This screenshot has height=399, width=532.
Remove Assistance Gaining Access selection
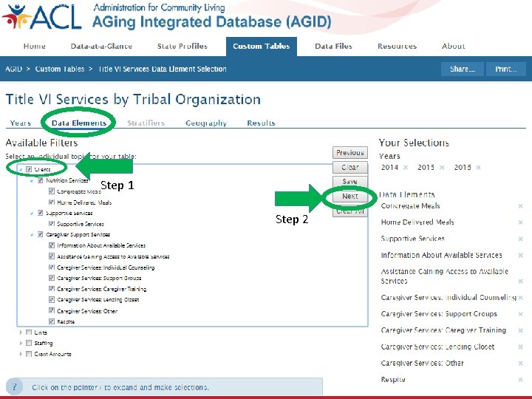[x=520, y=282]
